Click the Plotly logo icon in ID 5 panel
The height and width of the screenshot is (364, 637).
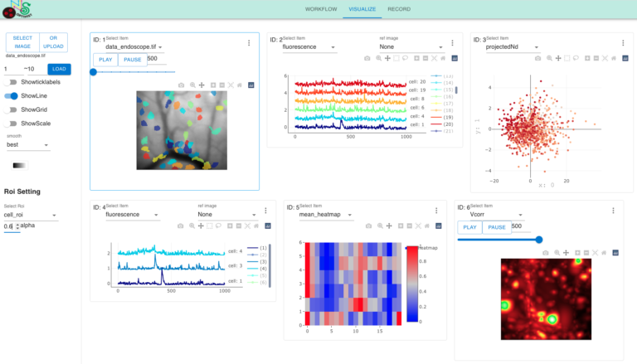(x=438, y=226)
